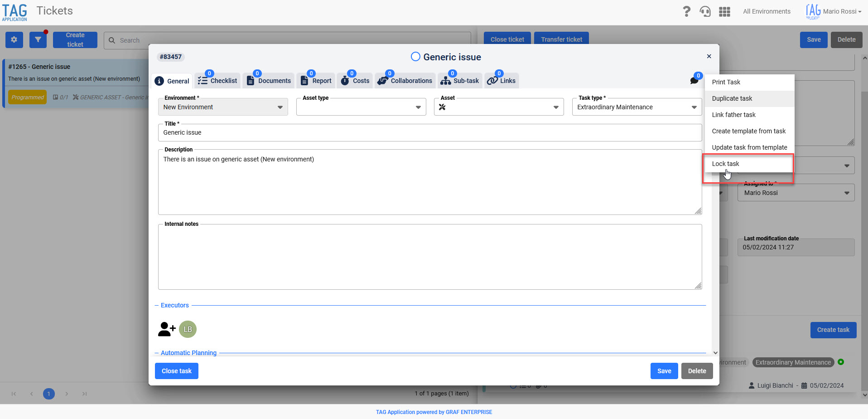
Task: Toggle the task status circle beside the title
Action: click(x=415, y=57)
